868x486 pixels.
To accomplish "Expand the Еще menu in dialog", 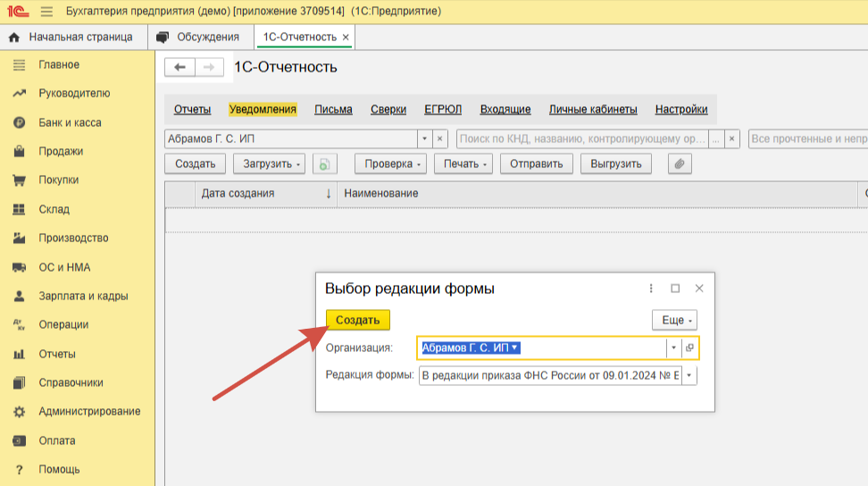I will (674, 321).
